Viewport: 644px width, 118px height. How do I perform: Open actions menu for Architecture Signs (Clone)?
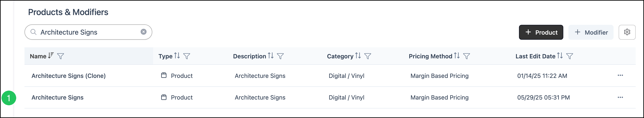point(620,75)
